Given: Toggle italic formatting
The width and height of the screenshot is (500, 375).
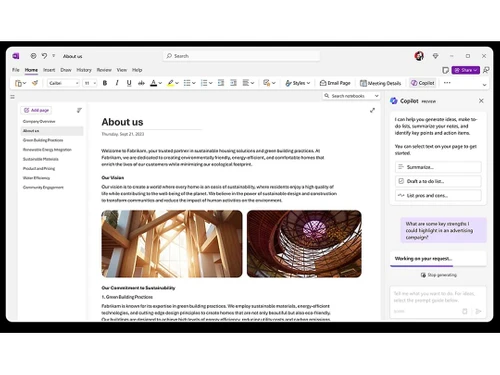Looking at the screenshot, I should (117, 83).
